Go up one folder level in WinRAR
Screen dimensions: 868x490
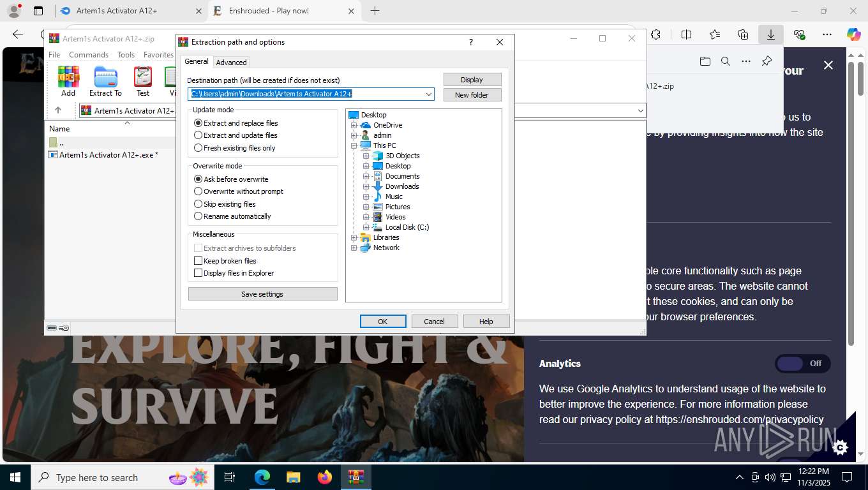click(58, 110)
